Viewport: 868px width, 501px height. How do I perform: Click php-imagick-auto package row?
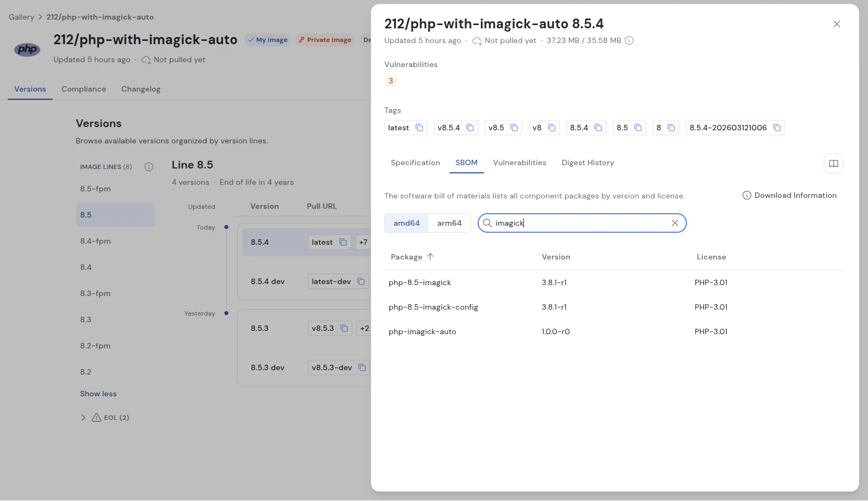pos(613,331)
